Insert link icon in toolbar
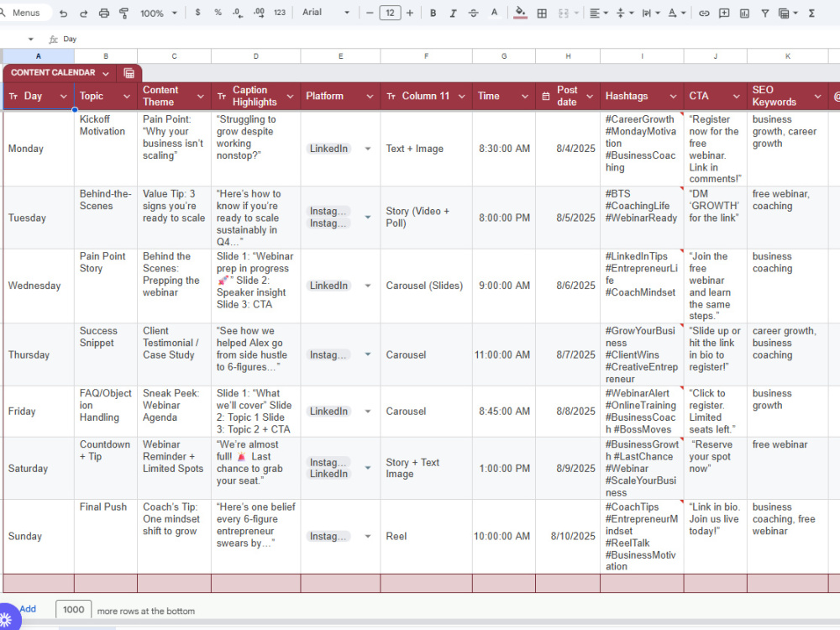 [704, 13]
